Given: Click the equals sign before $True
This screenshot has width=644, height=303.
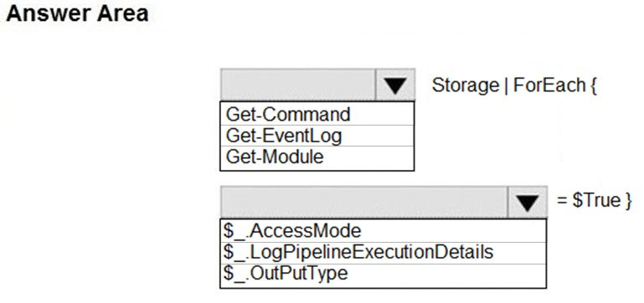Looking at the screenshot, I should click(562, 201).
